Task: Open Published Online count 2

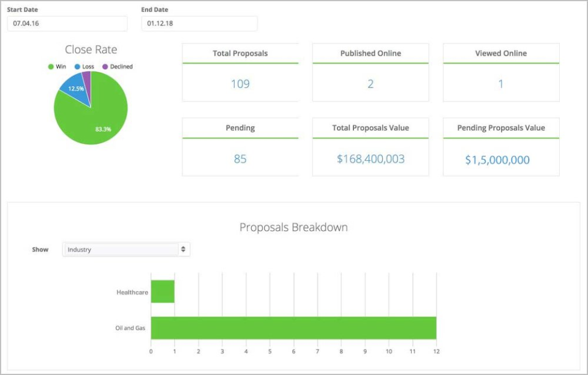Action: [x=371, y=84]
